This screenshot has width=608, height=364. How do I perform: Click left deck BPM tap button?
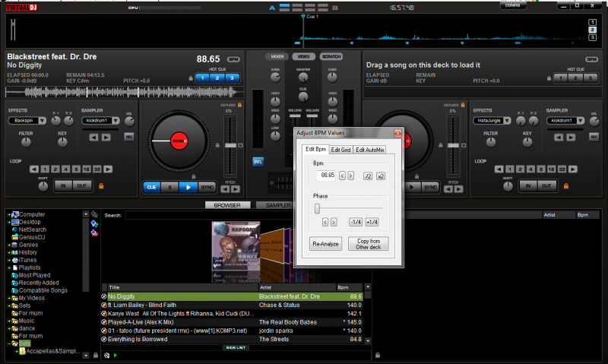[x=233, y=59]
